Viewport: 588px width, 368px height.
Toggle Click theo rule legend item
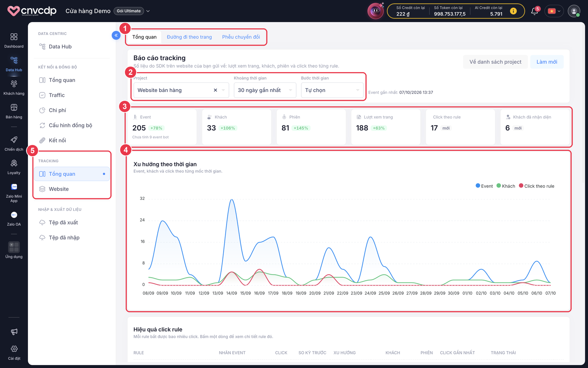[x=537, y=186]
